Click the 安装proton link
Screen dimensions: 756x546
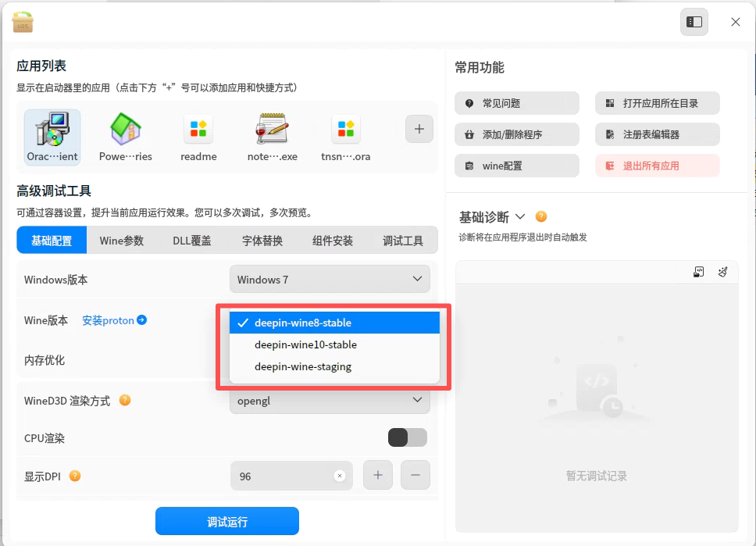click(108, 320)
